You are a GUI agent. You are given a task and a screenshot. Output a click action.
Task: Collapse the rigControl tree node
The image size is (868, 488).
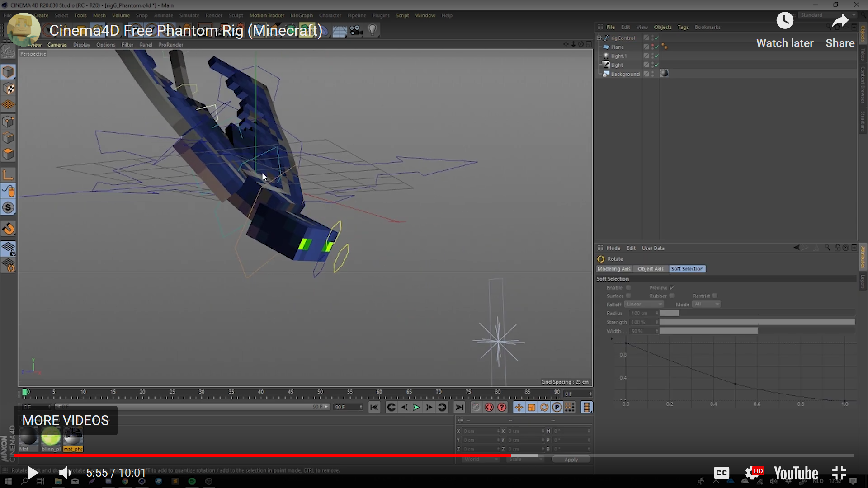pyautogui.click(x=599, y=38)
